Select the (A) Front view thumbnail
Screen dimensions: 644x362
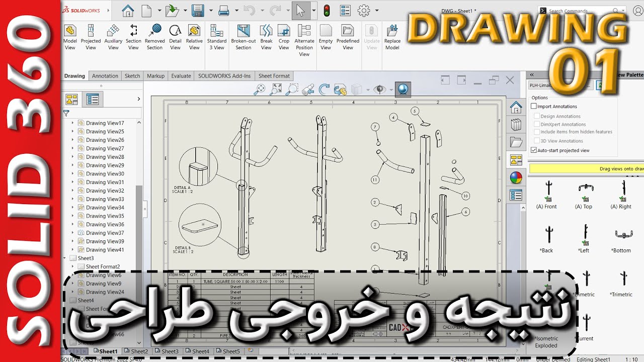[547, 195]
